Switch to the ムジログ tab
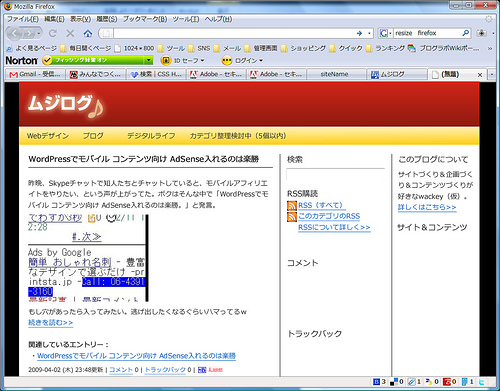Screen dimensions: 500x391 (397, 74)
